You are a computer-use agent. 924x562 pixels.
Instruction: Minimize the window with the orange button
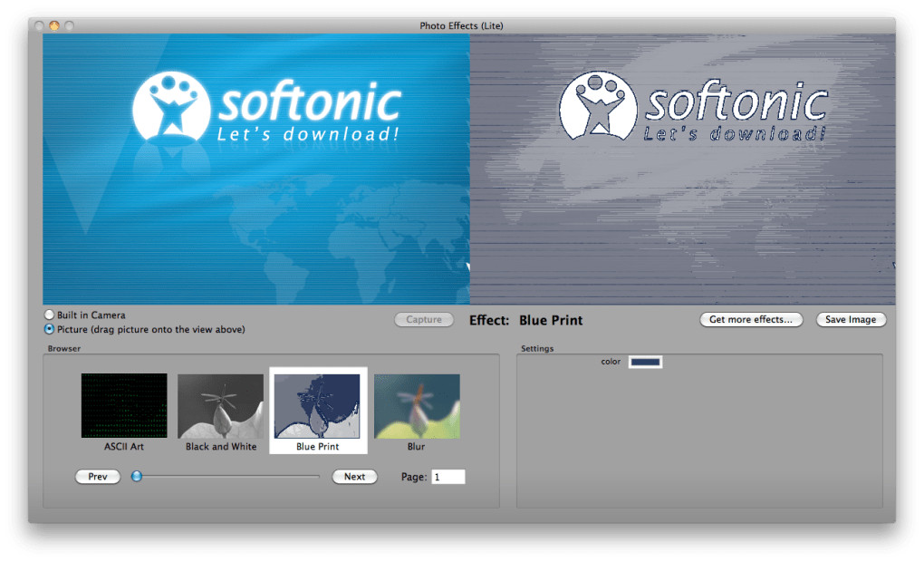point(54,25)
